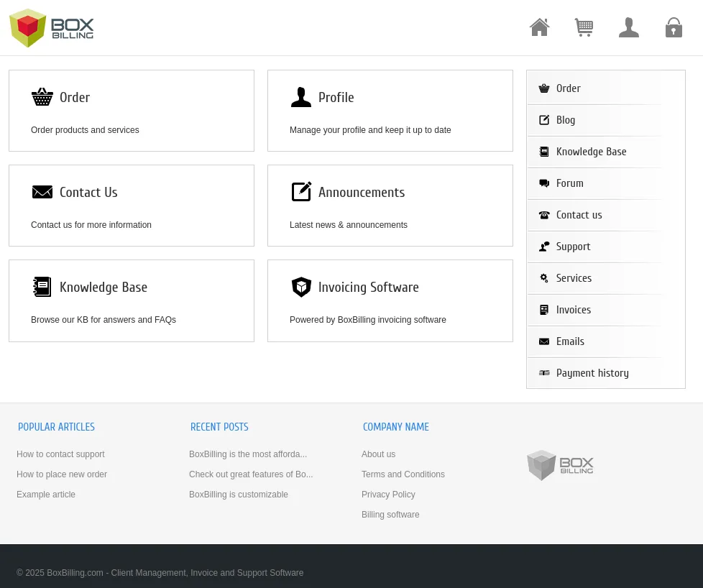Read 'BoxBilling is customizable' recent post
The image size is (703, 588).
tap(238, 495)
